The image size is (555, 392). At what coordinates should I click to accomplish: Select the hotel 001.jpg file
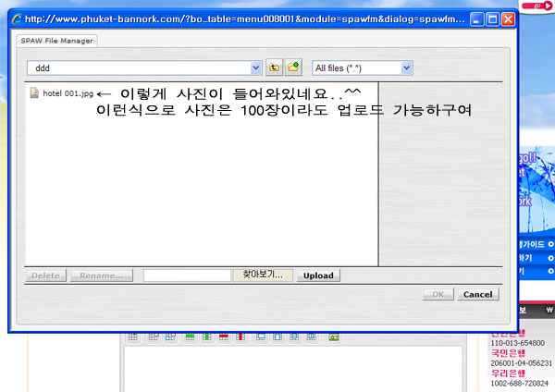coord(61,93)
